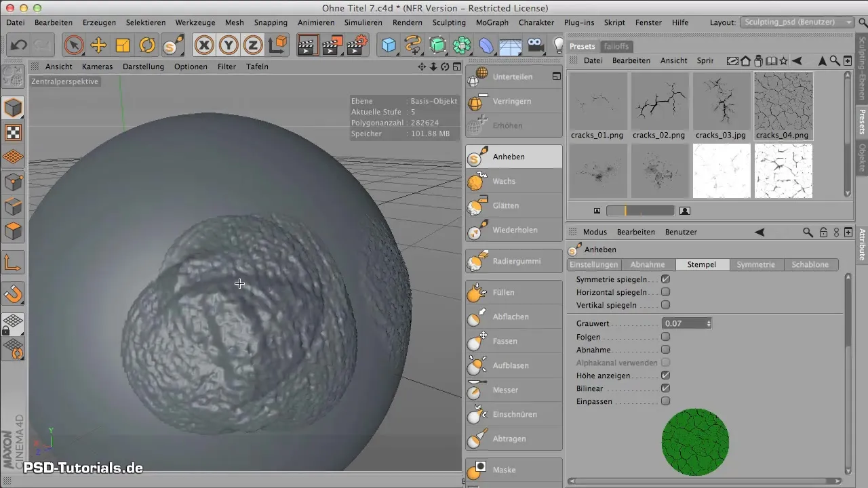Open the viewport Filter menu
The image size is (868, 488).
(x=226, y=66)
